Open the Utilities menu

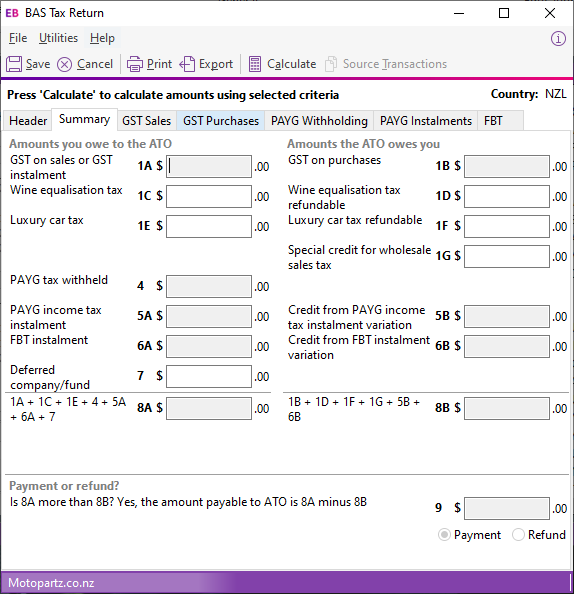pyautogui.click(x=58, y=38)
